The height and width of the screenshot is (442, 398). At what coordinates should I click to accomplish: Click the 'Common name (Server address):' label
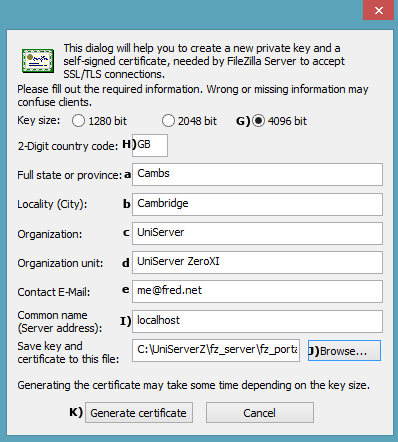tap(60, 322)
